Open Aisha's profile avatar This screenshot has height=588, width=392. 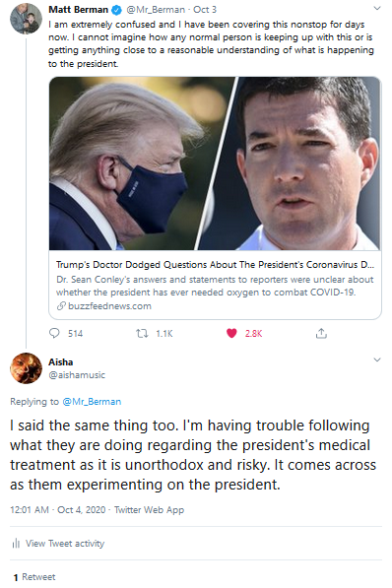(x=26, y=368)
